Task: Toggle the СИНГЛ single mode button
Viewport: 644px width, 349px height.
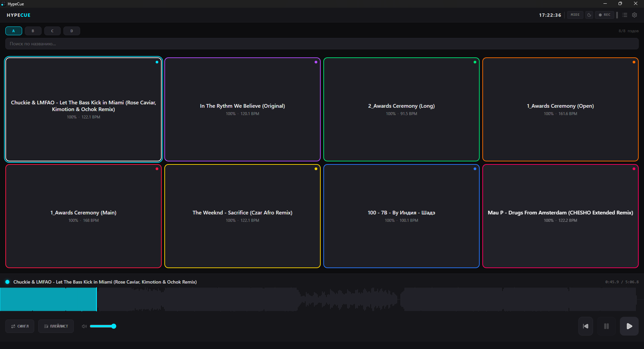Action: [x=20, y=326]
